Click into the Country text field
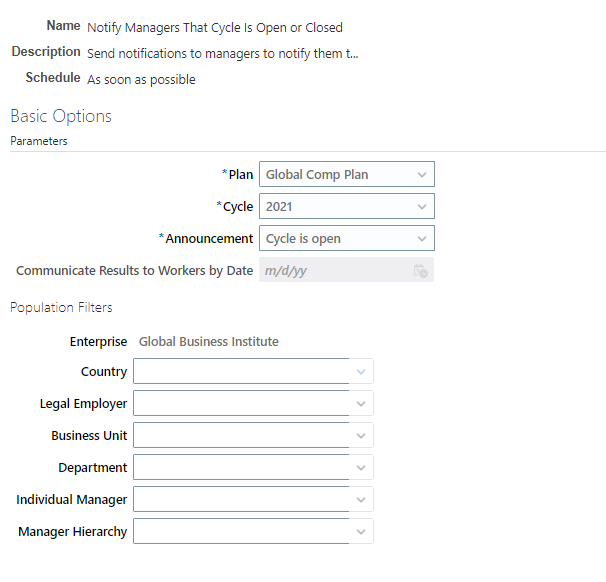 [x=241, y=372]
